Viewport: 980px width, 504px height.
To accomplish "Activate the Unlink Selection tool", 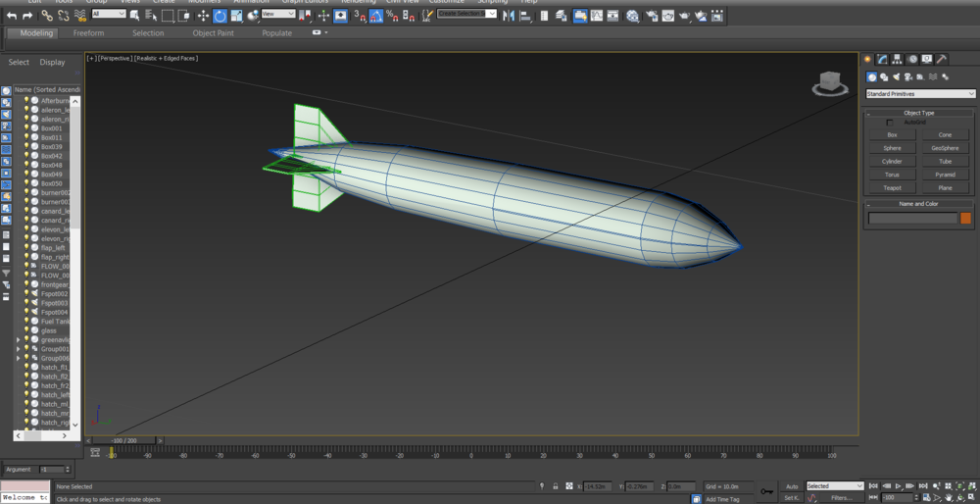I will pyautogui.click(x=63, y=16).
